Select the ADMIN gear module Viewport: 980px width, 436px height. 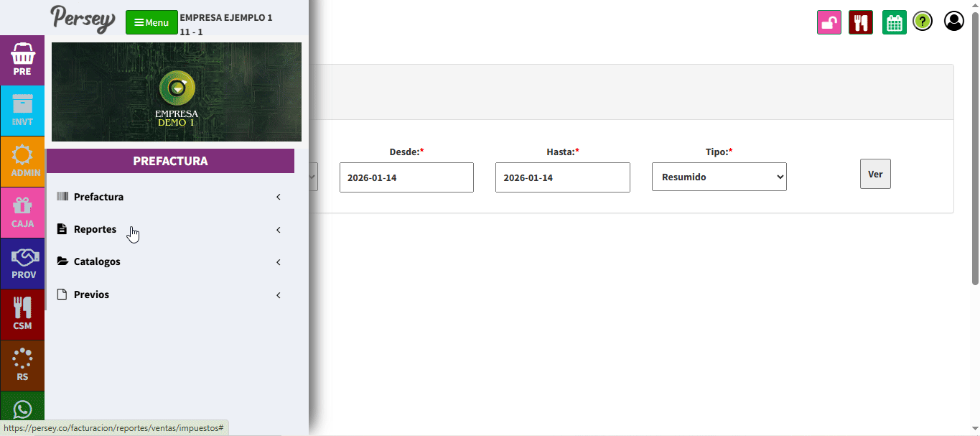[x=22, y=162]
